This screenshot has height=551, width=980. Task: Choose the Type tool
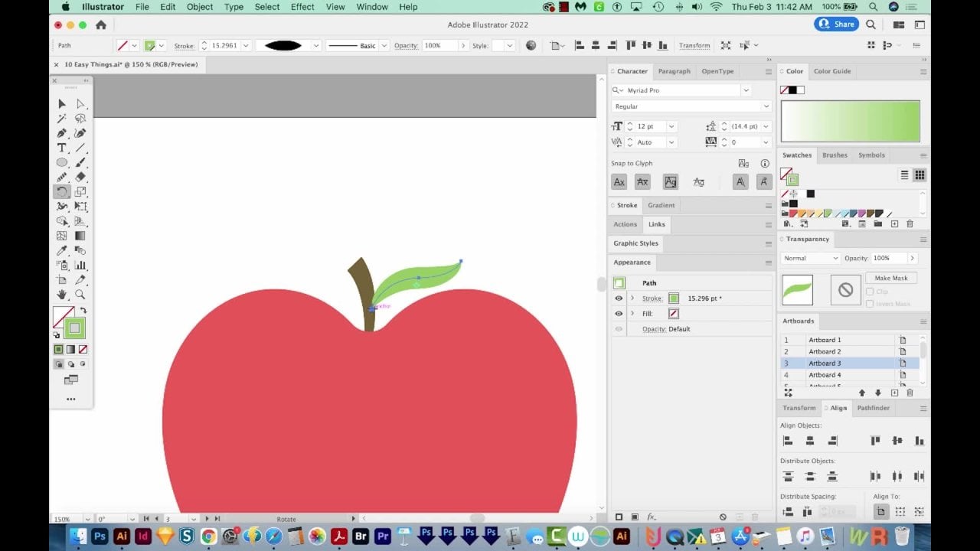[x=62, y=148]
